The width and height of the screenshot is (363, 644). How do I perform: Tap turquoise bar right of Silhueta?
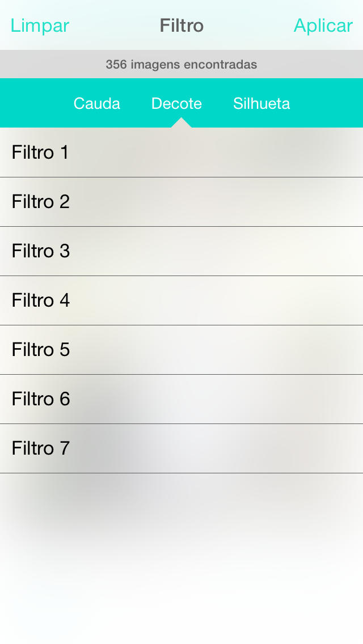tap(329, 104)
